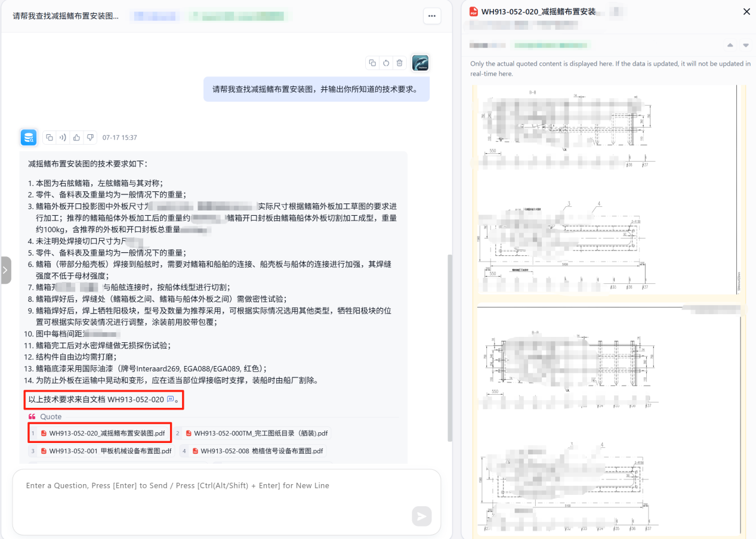Regenerate the user question with retry icon
The height and width of the screenshot is (539, 756).
click(x=386, y=63)
